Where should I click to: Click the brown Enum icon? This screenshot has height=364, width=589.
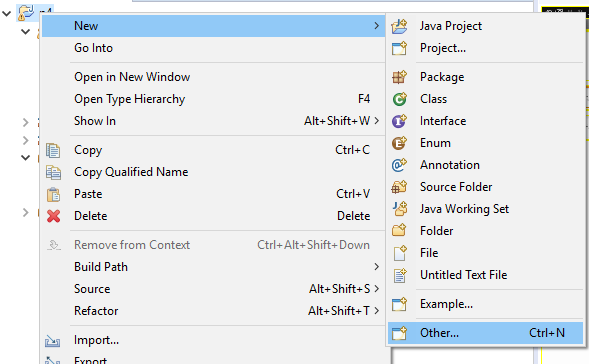pyautogui.click(x=399, y=143)
